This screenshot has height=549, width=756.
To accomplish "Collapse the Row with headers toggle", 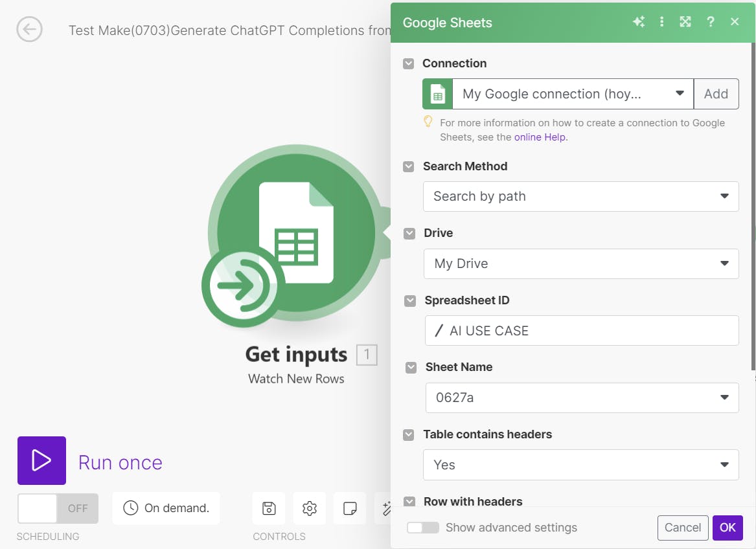I will pos(409,501).
